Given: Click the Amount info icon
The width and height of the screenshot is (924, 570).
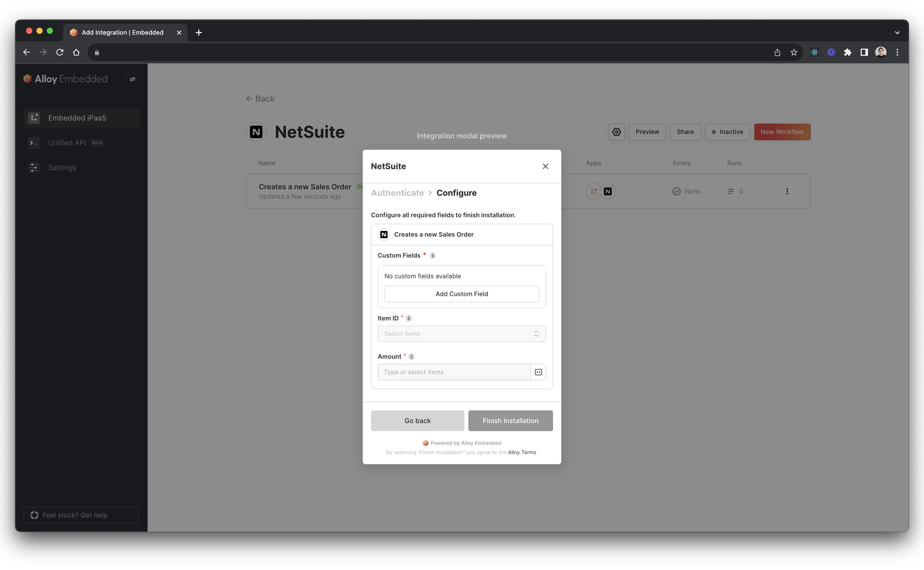Looking at the screenshot, I should (x=412, y=357).
